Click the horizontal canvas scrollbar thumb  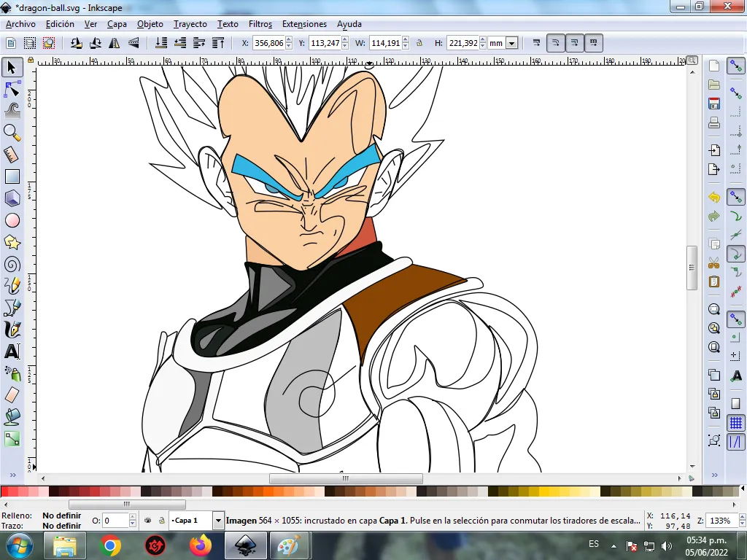[346, 478]
